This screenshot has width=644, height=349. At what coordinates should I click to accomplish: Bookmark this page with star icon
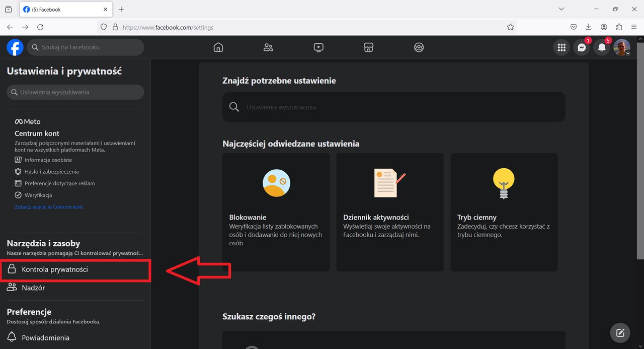pos(510,27)
